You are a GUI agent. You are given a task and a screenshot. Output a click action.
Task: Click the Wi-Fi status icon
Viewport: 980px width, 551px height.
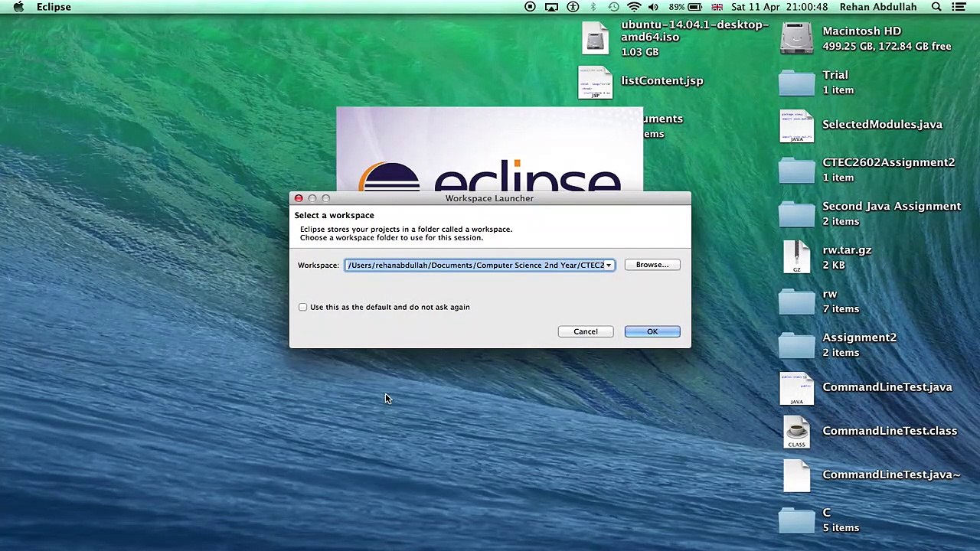coord(633,7)
